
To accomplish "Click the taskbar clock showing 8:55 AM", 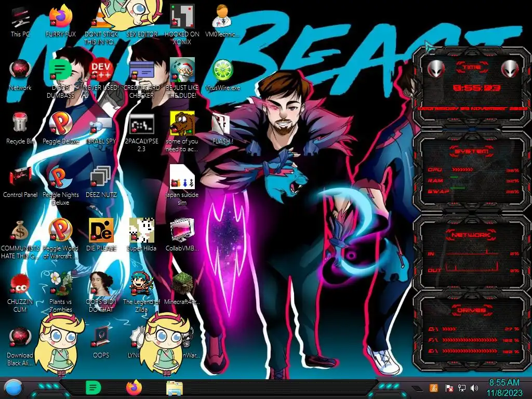I will point(504,388).
